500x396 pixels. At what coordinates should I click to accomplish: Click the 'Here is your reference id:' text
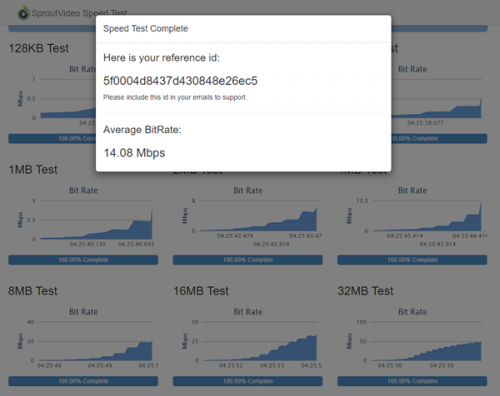[x=161, y=58]
